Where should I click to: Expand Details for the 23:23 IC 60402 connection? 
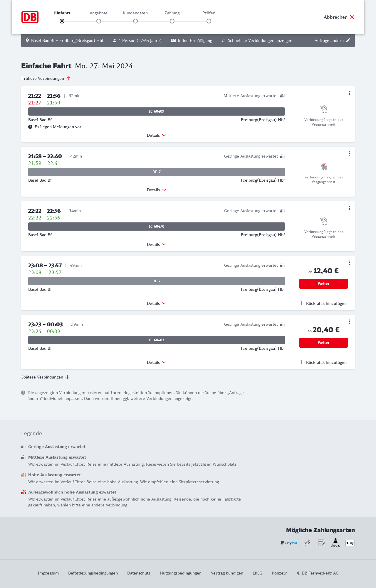point(157,362)
